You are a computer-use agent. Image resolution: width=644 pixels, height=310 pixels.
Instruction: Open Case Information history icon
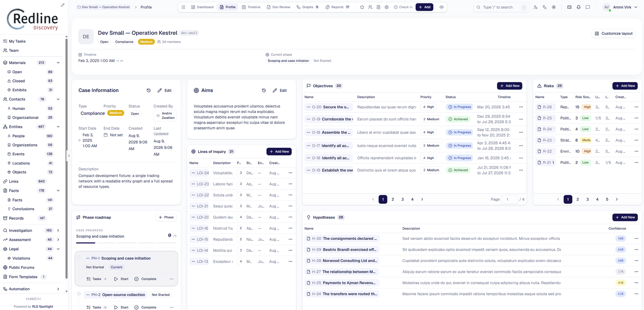pos(149,91)
